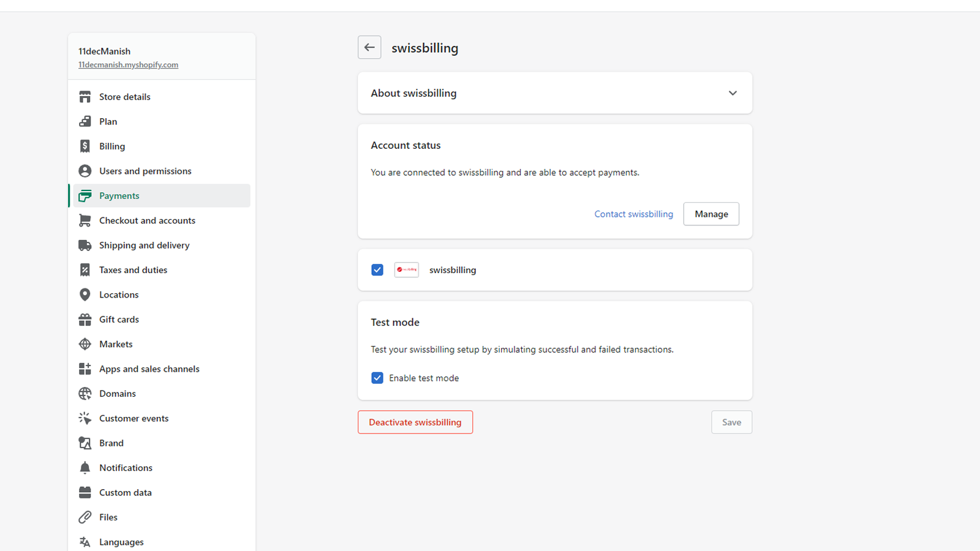Click the 11decManish store name
Image resolution: width=980 pixels, height=551 pixels.
pos(104,51)
